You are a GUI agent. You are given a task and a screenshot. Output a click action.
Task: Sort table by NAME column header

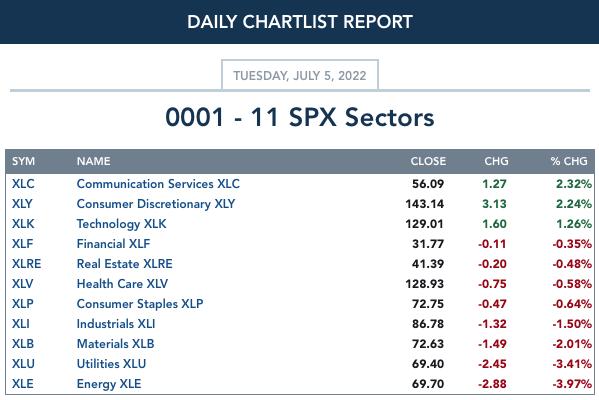click(94, 161)
